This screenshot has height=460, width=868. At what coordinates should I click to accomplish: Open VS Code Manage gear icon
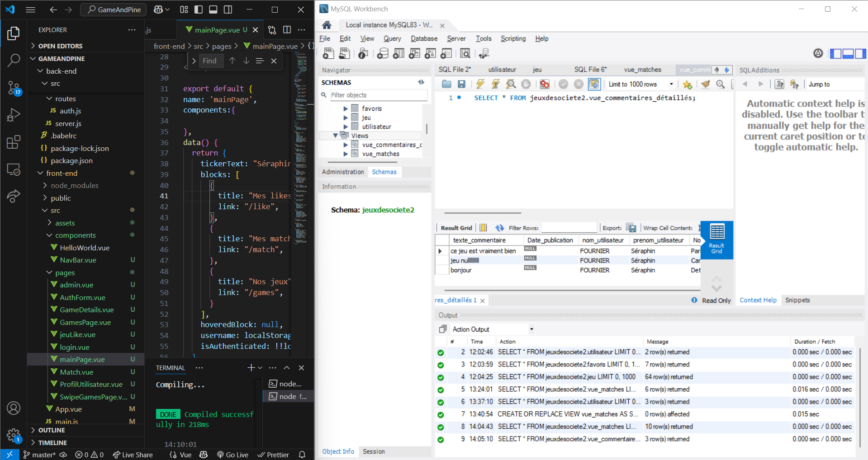[x=14, y=435]
